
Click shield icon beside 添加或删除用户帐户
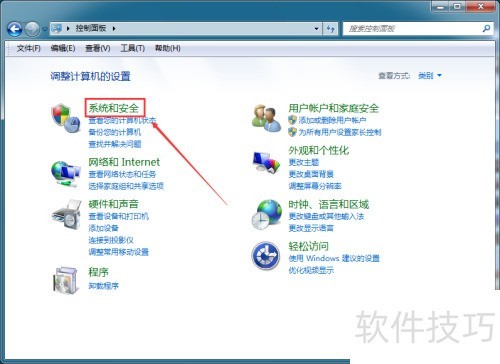pos(292,120)
